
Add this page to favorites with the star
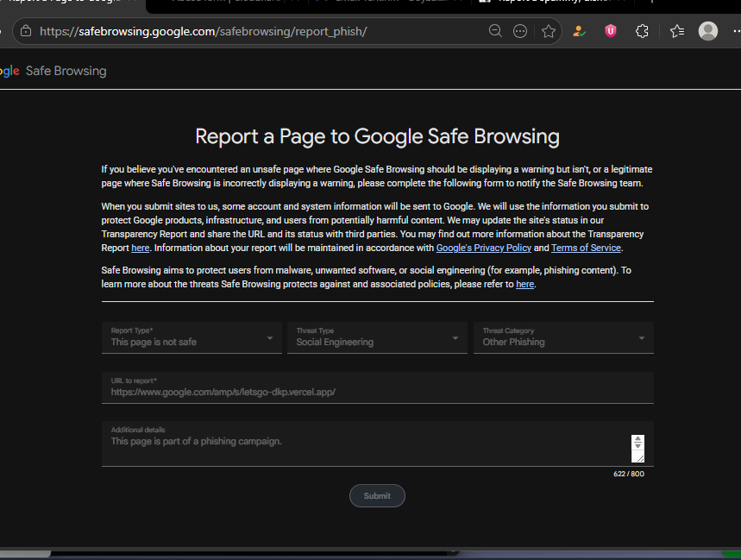click(x=548, y=31)
